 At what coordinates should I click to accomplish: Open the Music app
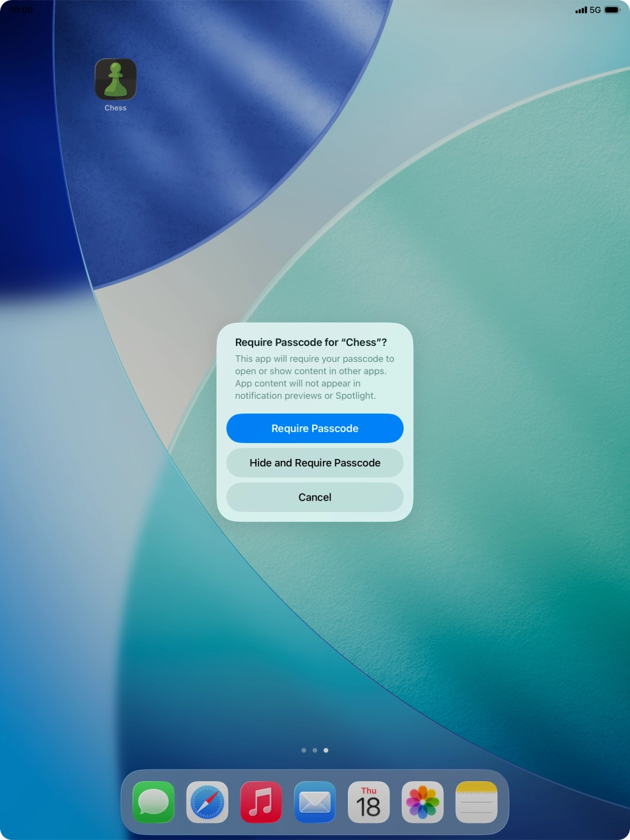tap(261, 802)
